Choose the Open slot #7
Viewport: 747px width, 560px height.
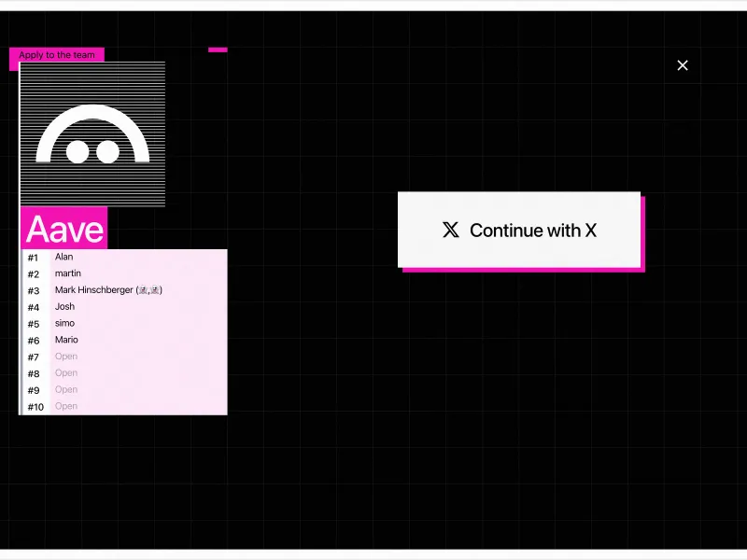[66, 357]
